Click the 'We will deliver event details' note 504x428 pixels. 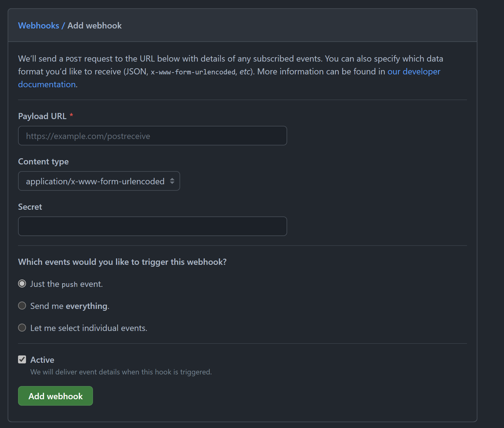(121, 372)
